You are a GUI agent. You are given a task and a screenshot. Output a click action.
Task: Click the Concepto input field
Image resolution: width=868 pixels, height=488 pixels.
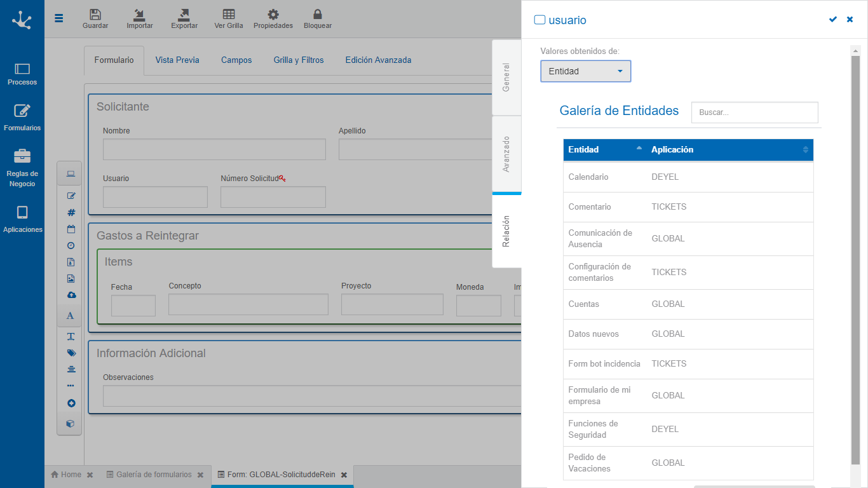248,304
